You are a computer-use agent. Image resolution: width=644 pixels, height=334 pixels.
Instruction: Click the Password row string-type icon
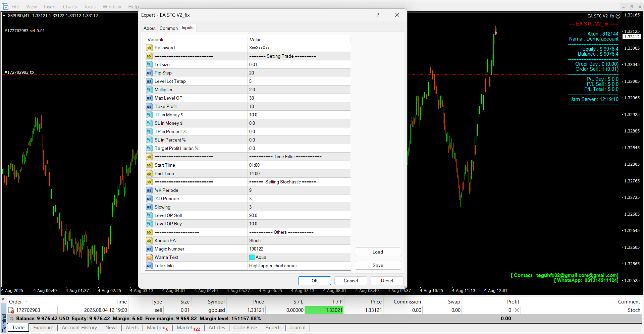(149, 48)
